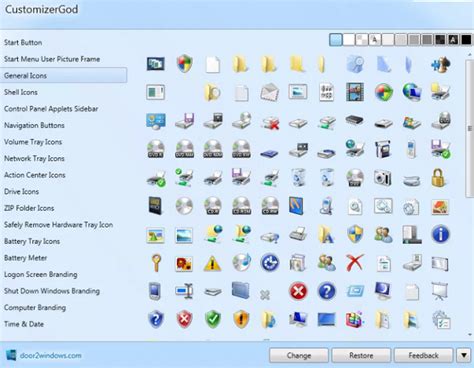Open Computer Branding category

35,307
